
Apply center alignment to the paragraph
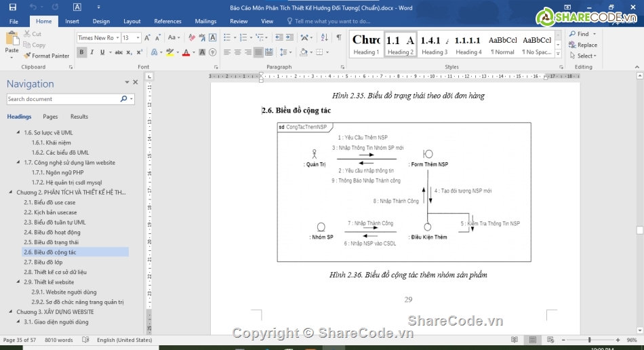[x=238, y=52]
